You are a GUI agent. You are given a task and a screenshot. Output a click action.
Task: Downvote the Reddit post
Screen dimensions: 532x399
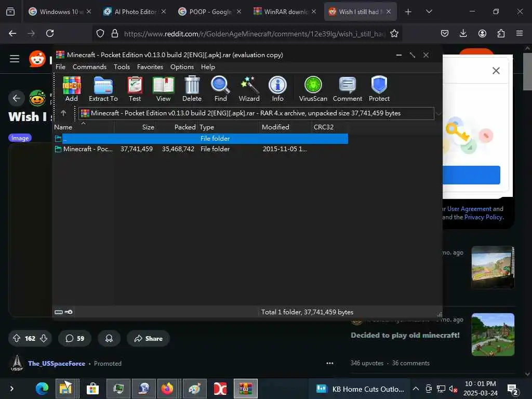[x=44, y=338]
